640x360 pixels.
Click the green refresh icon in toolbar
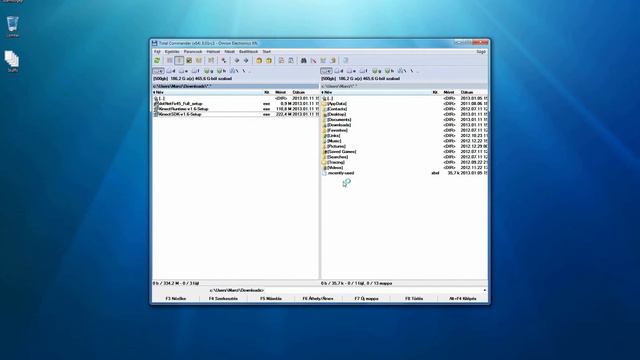(157, 60)
